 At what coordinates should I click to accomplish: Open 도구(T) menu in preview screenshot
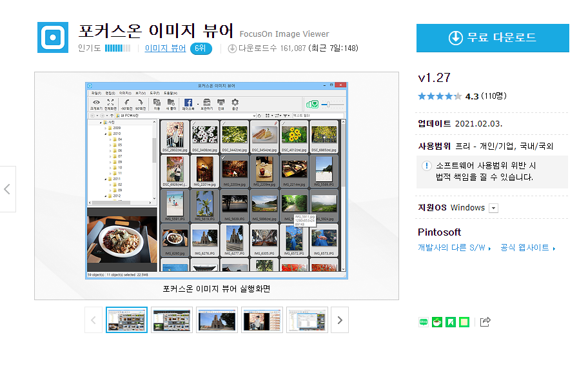[x=155, y=93]
